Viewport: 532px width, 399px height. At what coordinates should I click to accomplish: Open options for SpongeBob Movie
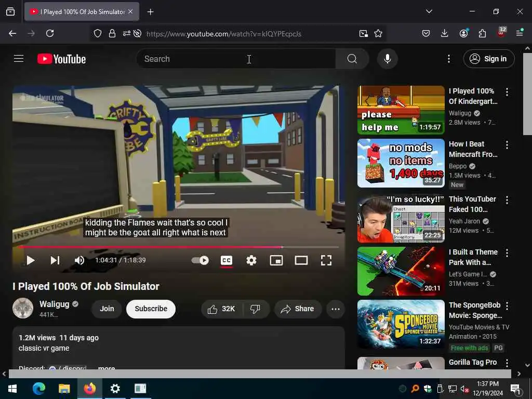[x=507, y=305]
